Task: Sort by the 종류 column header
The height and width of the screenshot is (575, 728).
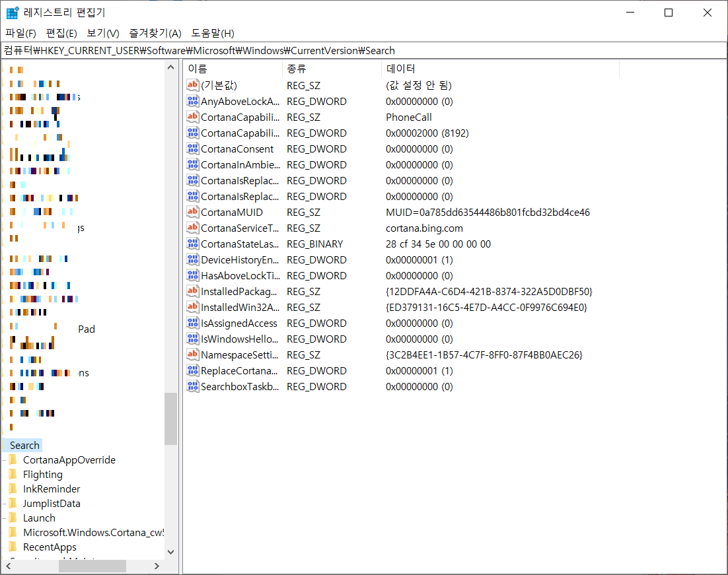Action: (x=332, y=69)
